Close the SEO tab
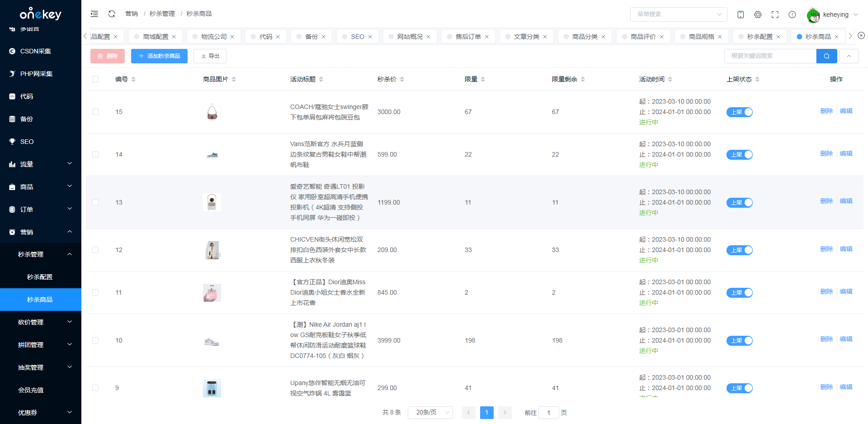The image size is (868, 424). click(x=370, y=37)
